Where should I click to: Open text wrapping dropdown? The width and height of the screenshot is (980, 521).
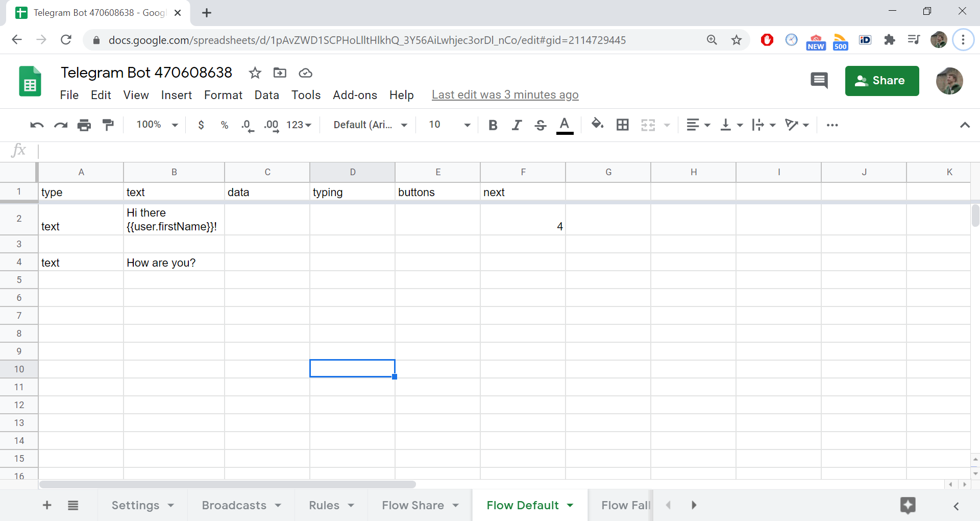click(x=764, y=125)
